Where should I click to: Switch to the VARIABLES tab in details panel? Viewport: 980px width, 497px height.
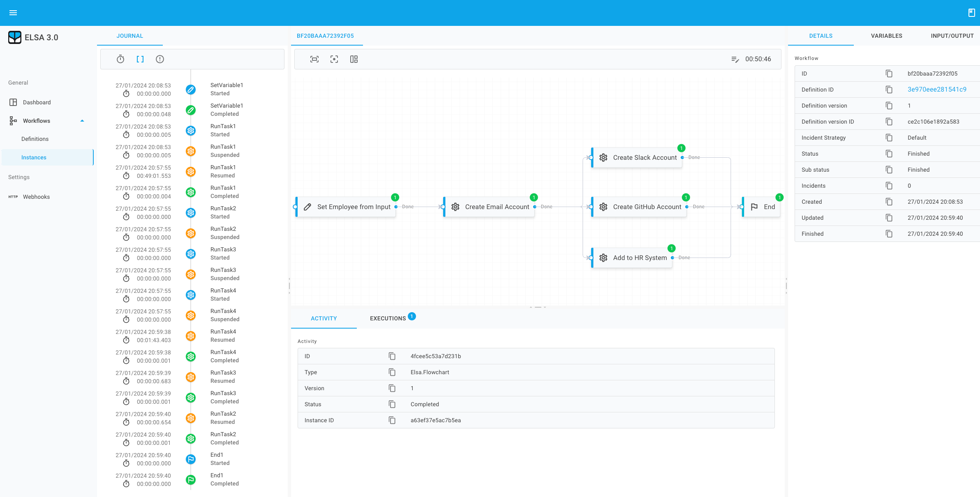[887, 35]
